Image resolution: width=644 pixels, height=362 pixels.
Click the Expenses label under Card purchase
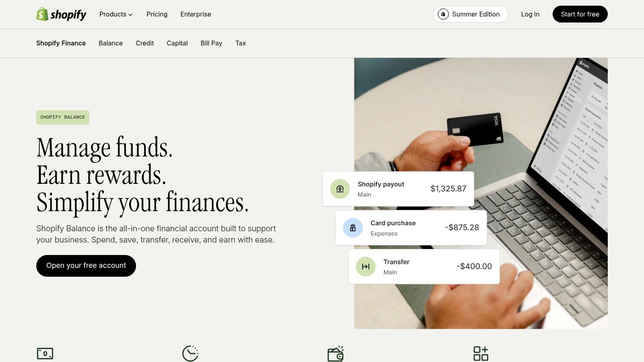[384, 234]
